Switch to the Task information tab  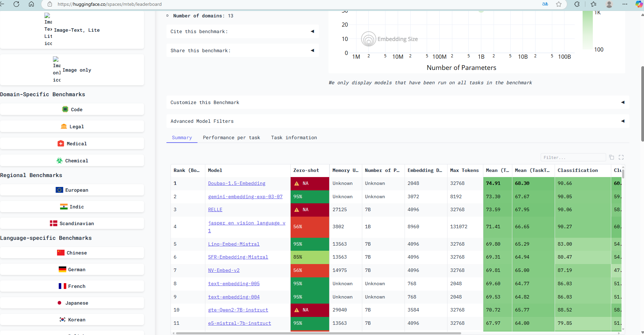294,137
